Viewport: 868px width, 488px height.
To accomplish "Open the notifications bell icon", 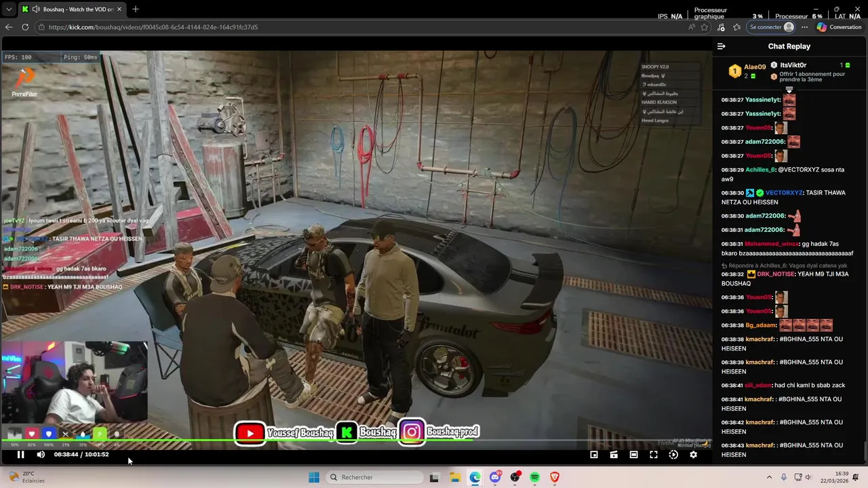I will [x=857, y=477].
